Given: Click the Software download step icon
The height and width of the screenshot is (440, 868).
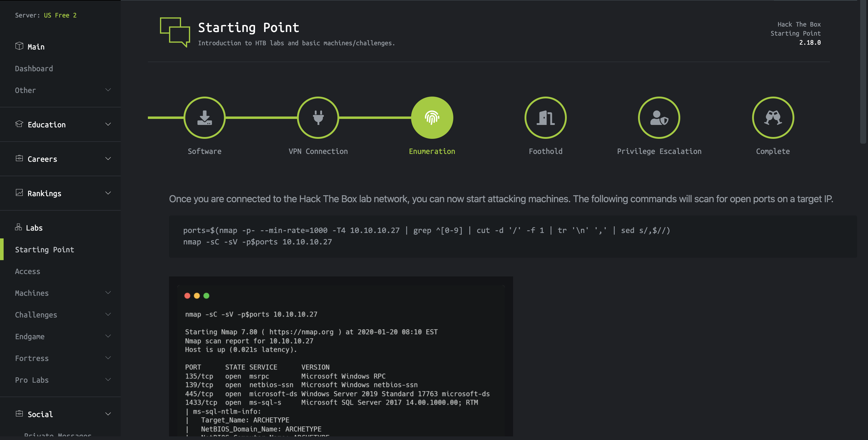Looking at the screenshot, I should (205, 118).
